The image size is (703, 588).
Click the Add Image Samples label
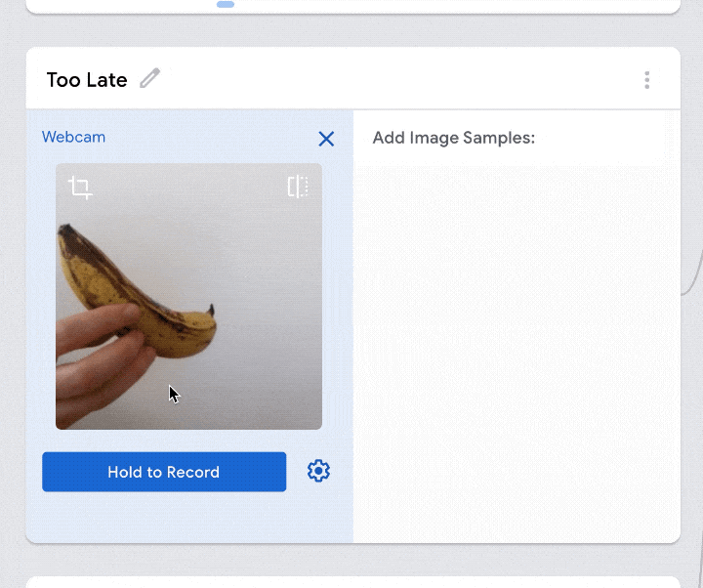(x=454, y=138)
